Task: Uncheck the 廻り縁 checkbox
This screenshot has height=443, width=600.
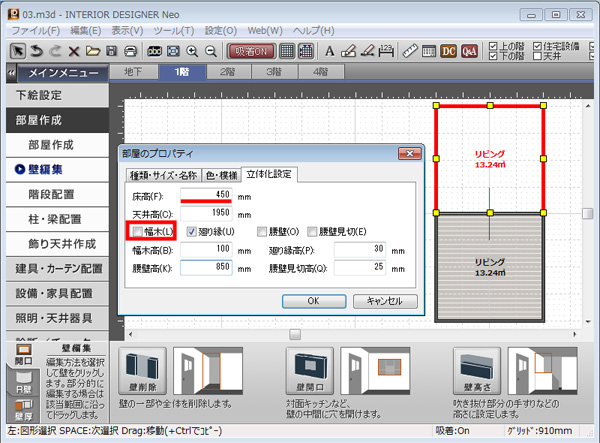Action: coord(193,232)
